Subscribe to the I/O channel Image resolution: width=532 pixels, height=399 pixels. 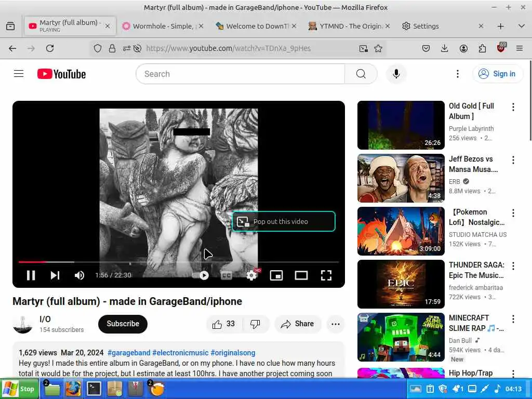click(x=123, y=324)
